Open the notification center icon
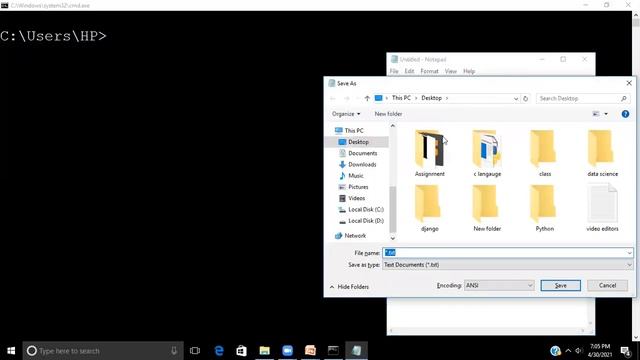The height and width of the screenshot is (360, 640). [x=625, y=351]
